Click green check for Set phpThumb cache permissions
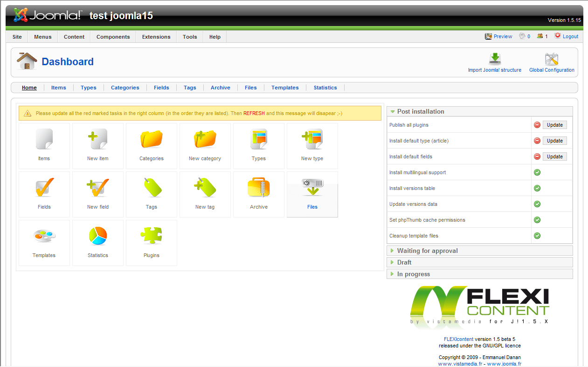This screenshot has height=367, width=588. point(537,220)
